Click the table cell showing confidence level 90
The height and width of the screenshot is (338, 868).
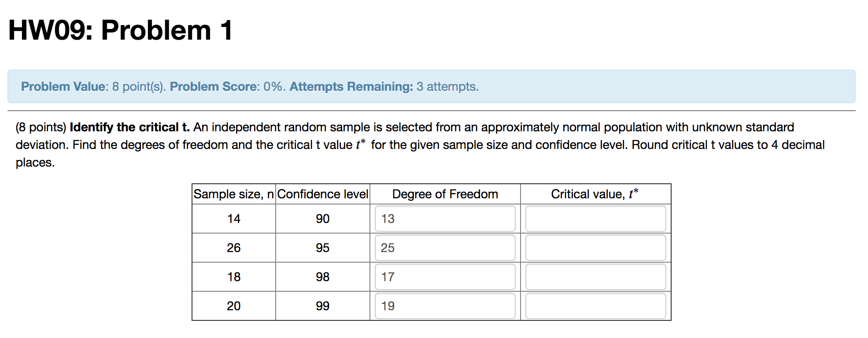pos(322,219)
